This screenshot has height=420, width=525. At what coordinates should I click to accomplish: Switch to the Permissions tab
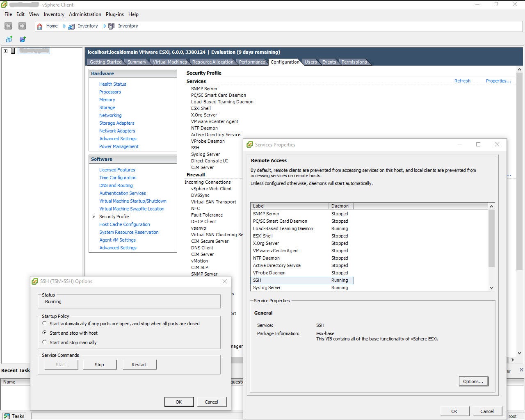pos(354,62)
